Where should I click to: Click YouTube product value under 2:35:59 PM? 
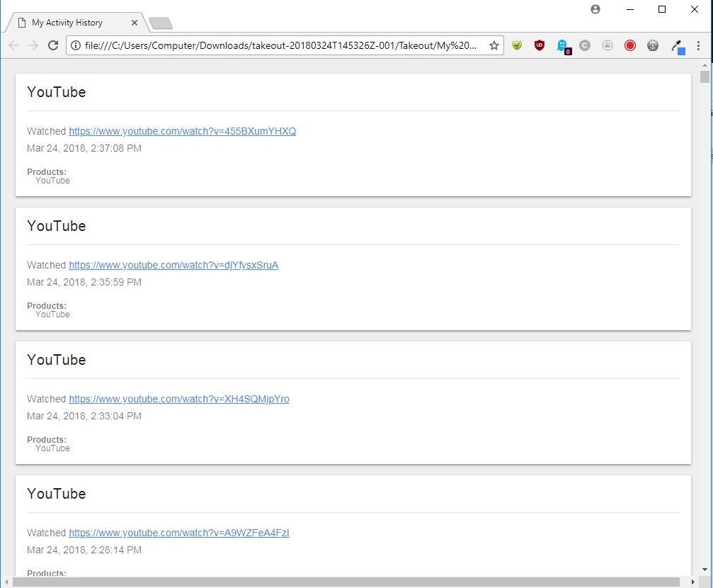tap(52, 315)
